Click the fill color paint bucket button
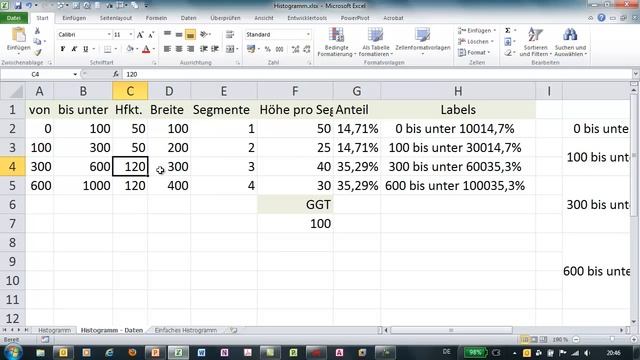 pyautogui.click(x=130, y=49)
